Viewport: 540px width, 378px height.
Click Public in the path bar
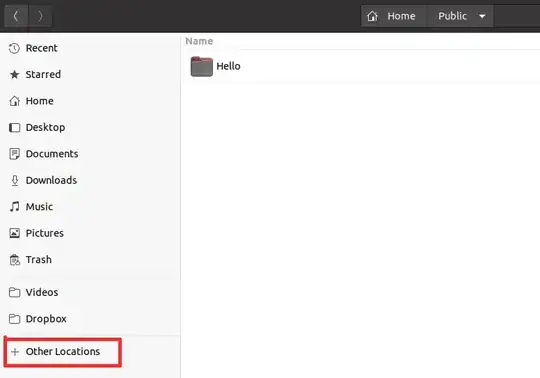click(x=452, y=16)
